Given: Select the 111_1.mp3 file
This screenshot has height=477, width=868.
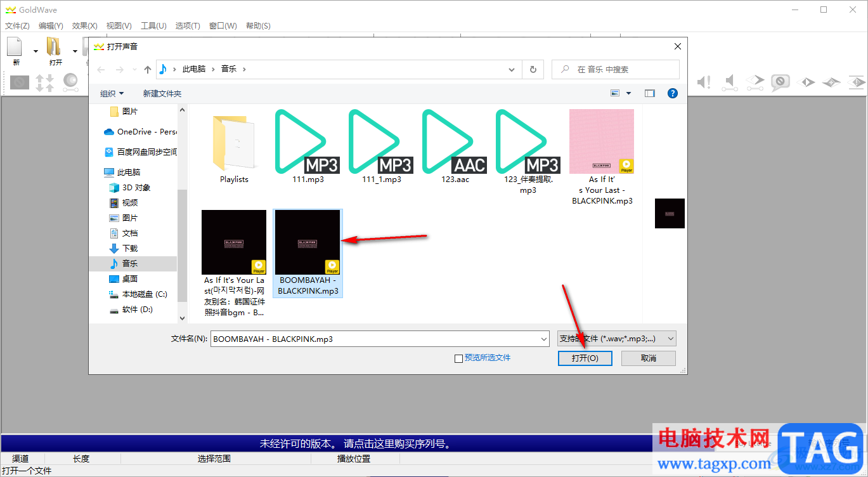Looking at the screenshot, I should [x=381, y=147].
